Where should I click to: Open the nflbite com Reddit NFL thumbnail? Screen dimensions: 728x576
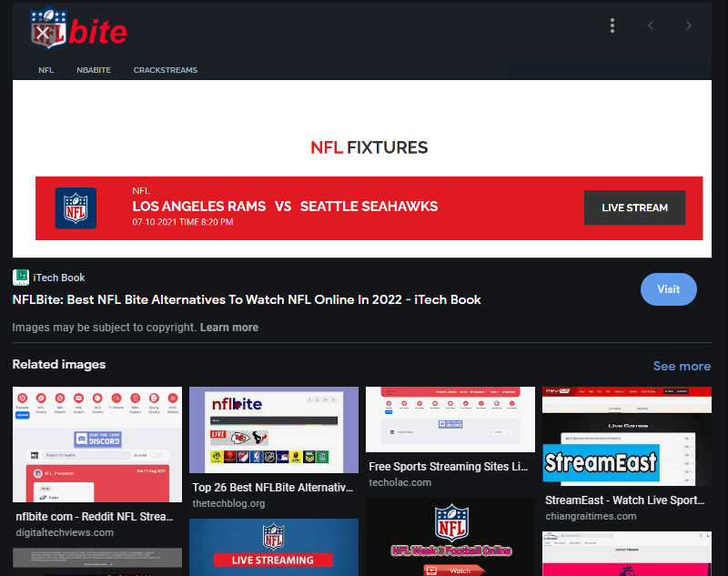pyautogui.click(x=97, y=444)
